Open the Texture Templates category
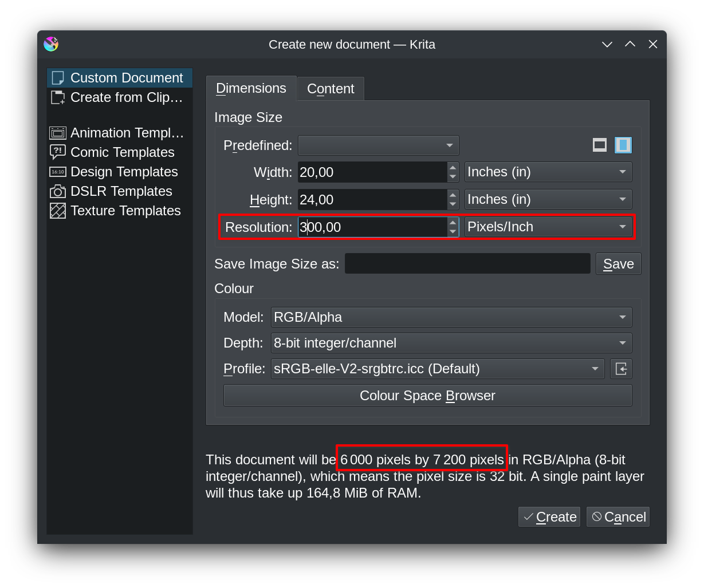 [x=58, y=210]
